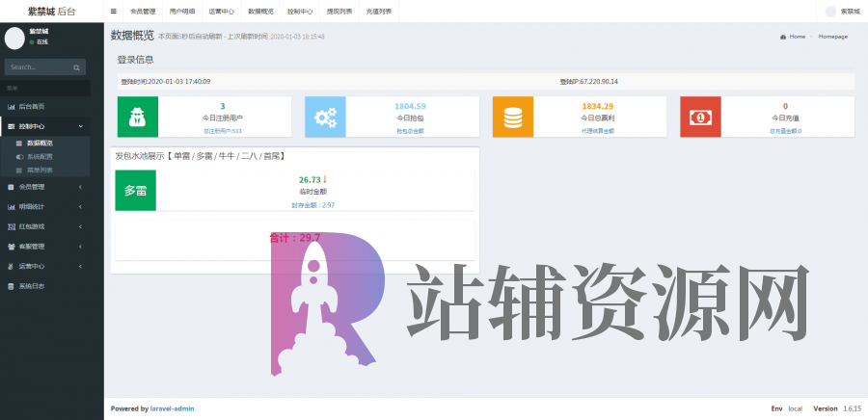Click the green spy user icon tile

137,117
